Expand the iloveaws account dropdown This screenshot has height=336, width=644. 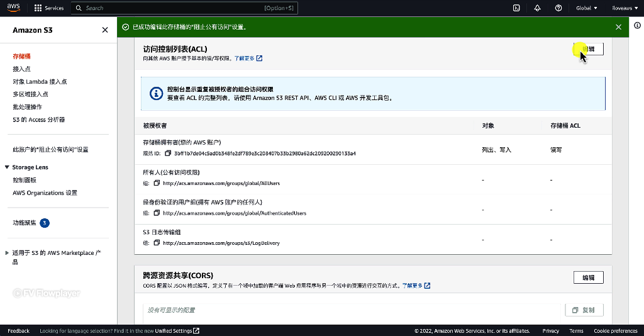pos(625,8)
